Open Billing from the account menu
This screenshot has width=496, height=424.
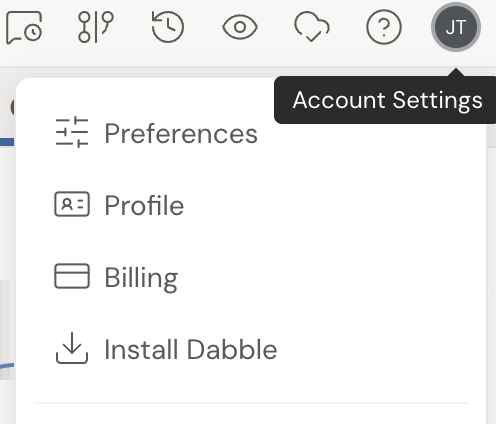coord(251,277)
